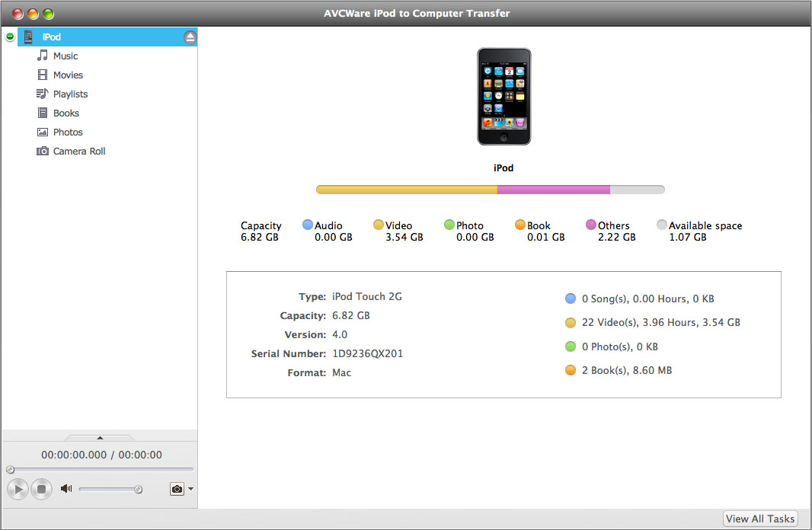
Task: Click the Books icon
Action: tap(43, 113)
